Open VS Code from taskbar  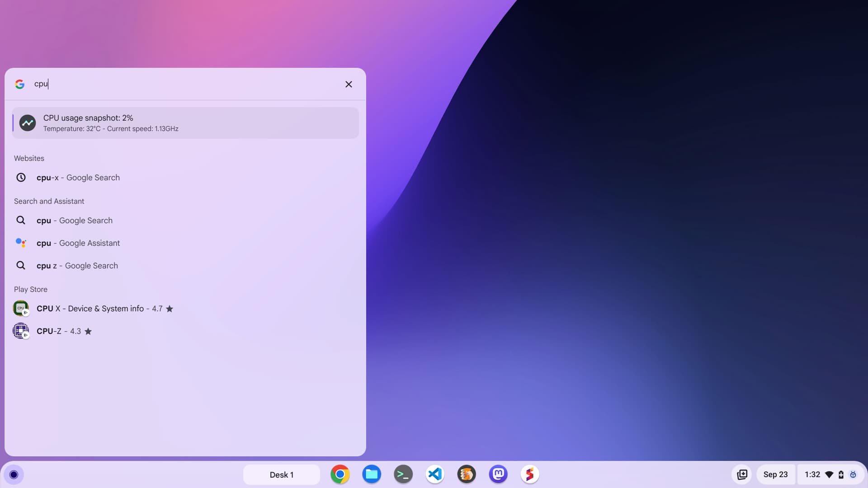(x=434, y=474)
